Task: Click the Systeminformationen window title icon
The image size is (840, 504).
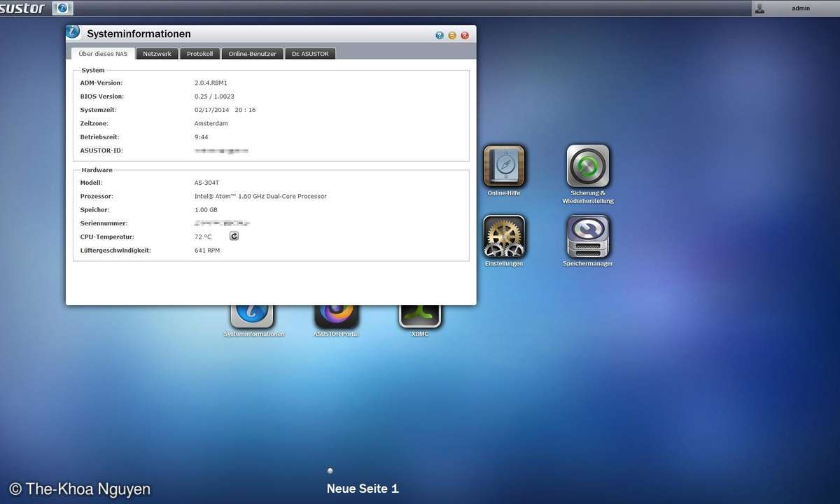Action: point(73,32)
